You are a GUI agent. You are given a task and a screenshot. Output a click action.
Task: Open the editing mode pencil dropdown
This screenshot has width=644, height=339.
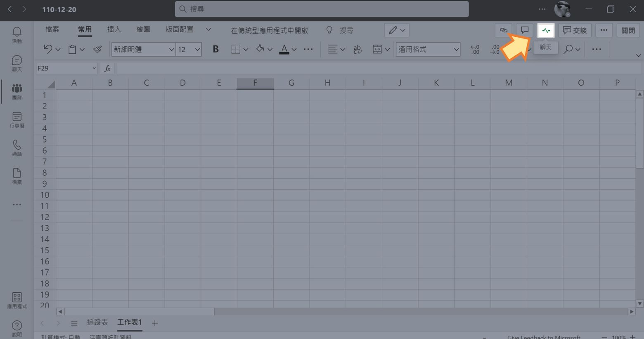397,30
